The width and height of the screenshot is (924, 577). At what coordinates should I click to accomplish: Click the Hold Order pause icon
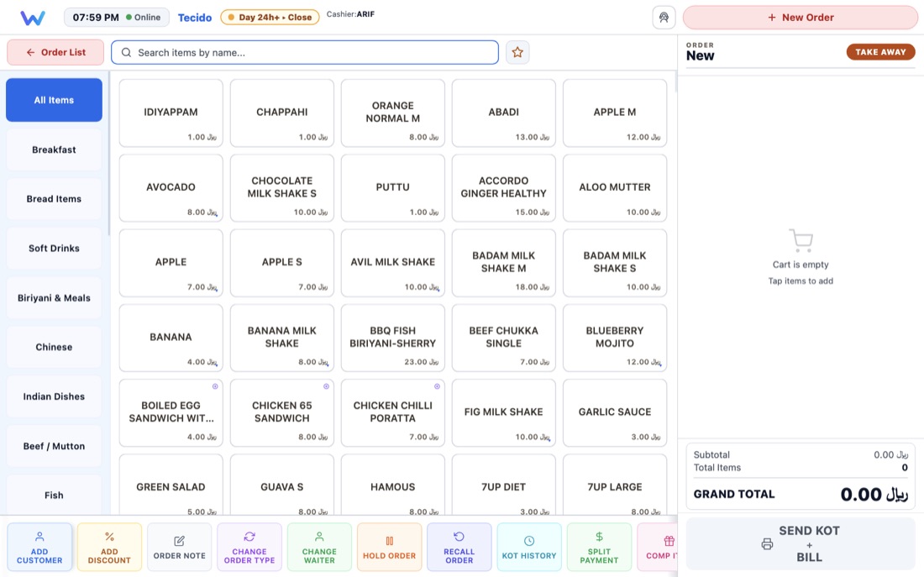click(x=389, y=540)
